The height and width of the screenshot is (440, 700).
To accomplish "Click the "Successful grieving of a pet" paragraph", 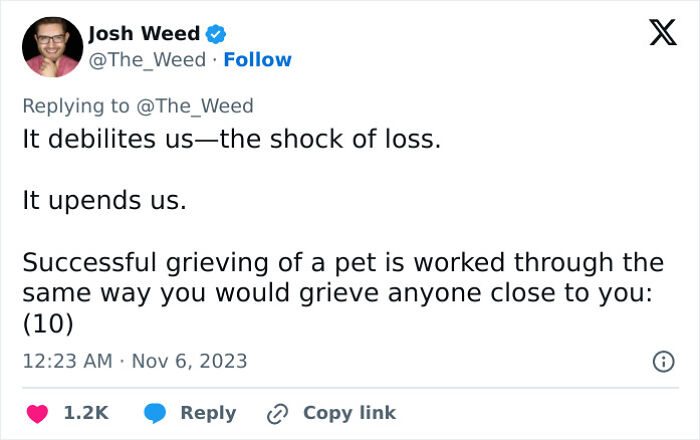I will click(343, 279).
